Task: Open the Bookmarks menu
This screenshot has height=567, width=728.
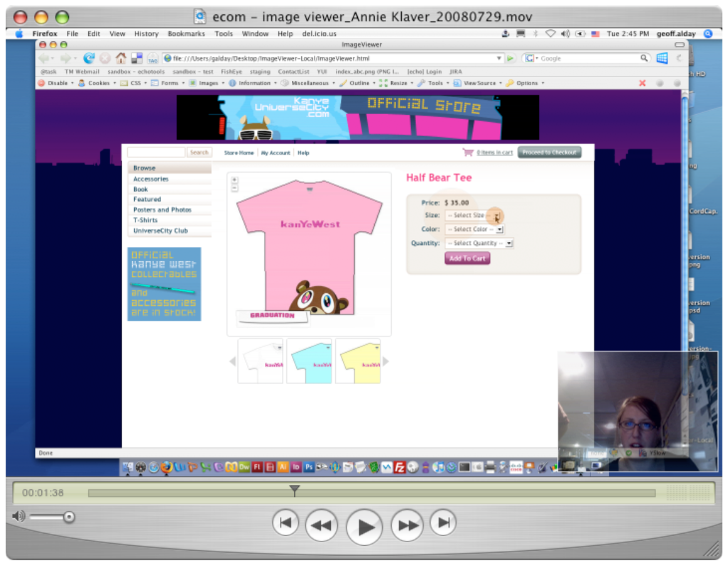Action: click(186, 34)
